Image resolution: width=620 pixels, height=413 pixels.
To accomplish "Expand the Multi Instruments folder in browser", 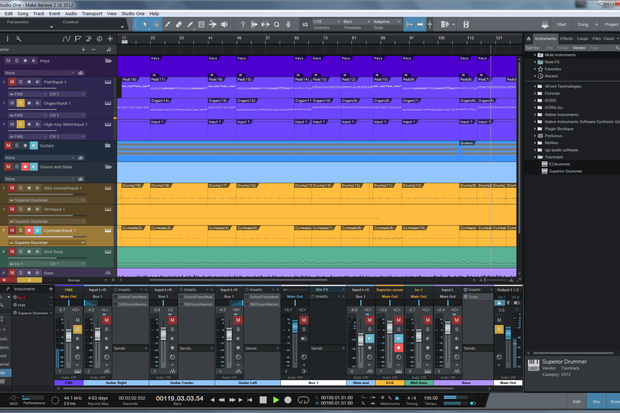I will coord(535,55).
